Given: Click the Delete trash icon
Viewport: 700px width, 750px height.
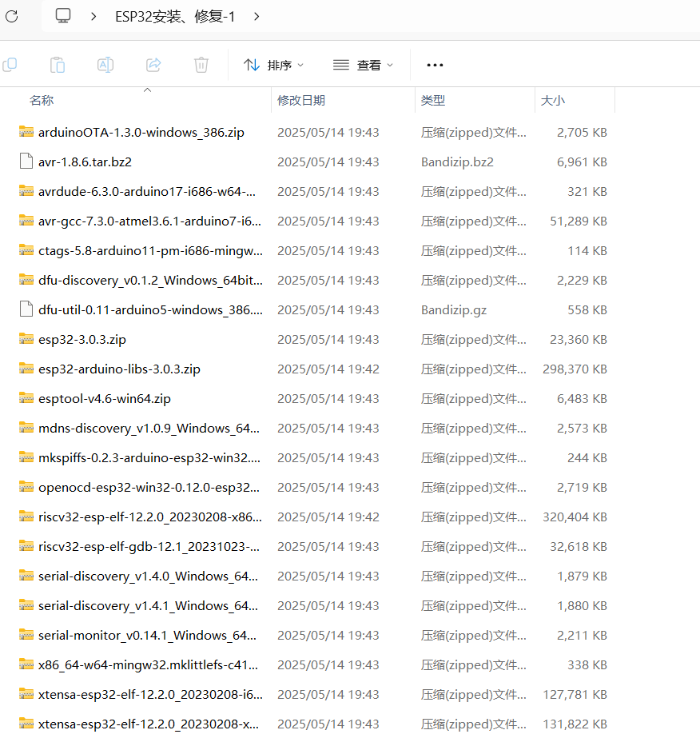Looking at the screenshot, I should point(201,65).
